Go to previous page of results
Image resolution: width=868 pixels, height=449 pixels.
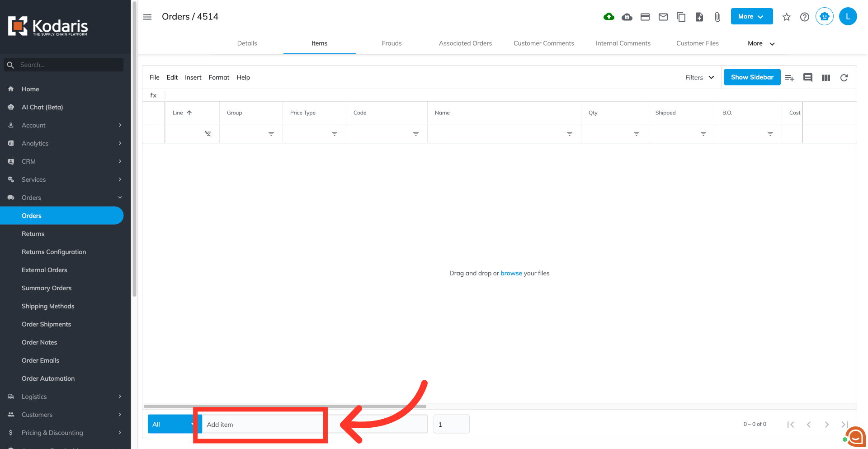pyautogui.click(x=809, y=424)
